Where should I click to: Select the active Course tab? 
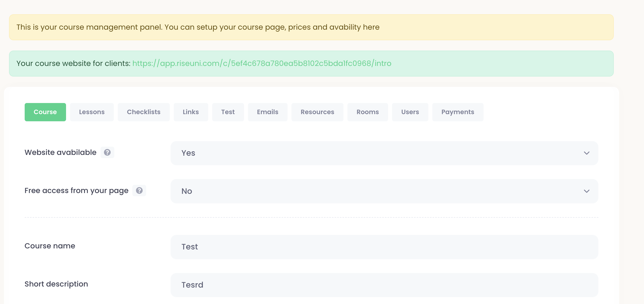point(45,112)
